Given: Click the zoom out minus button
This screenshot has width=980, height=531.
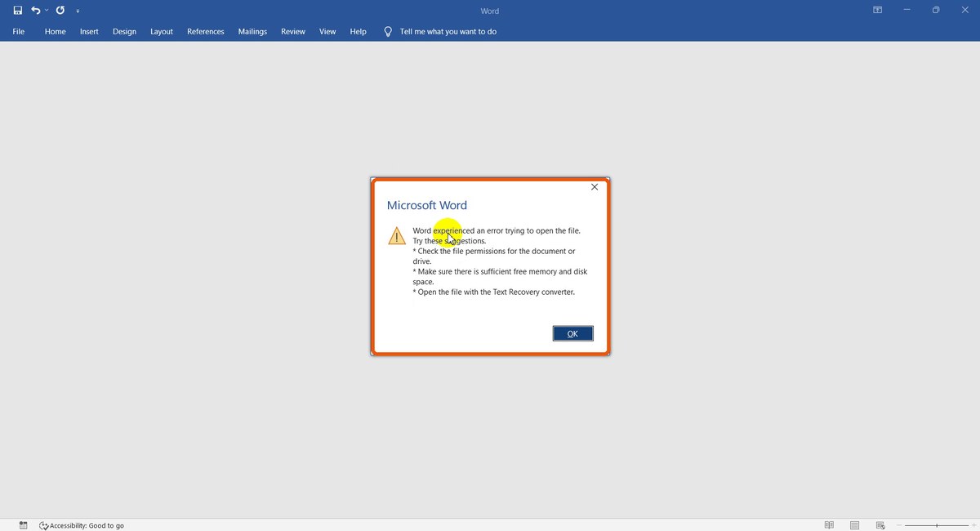Looking at the screenshot, I should click(x=899, y=525).
